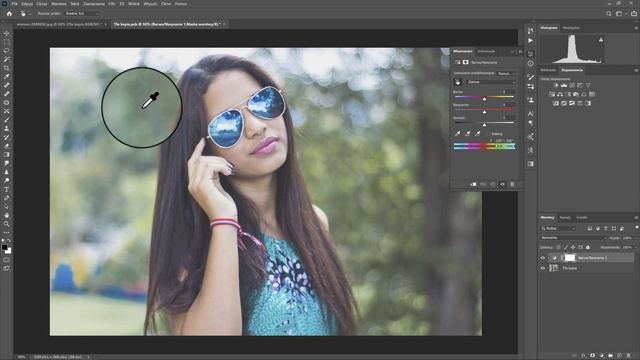Lock transparent pixels of the layer
The image size is (640, 360).
pos(558,247)
